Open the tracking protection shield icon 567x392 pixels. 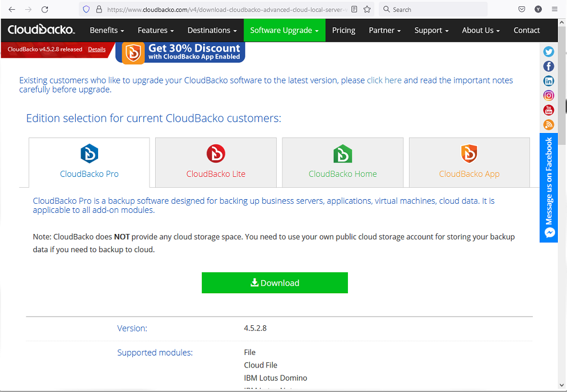point(86,9)
